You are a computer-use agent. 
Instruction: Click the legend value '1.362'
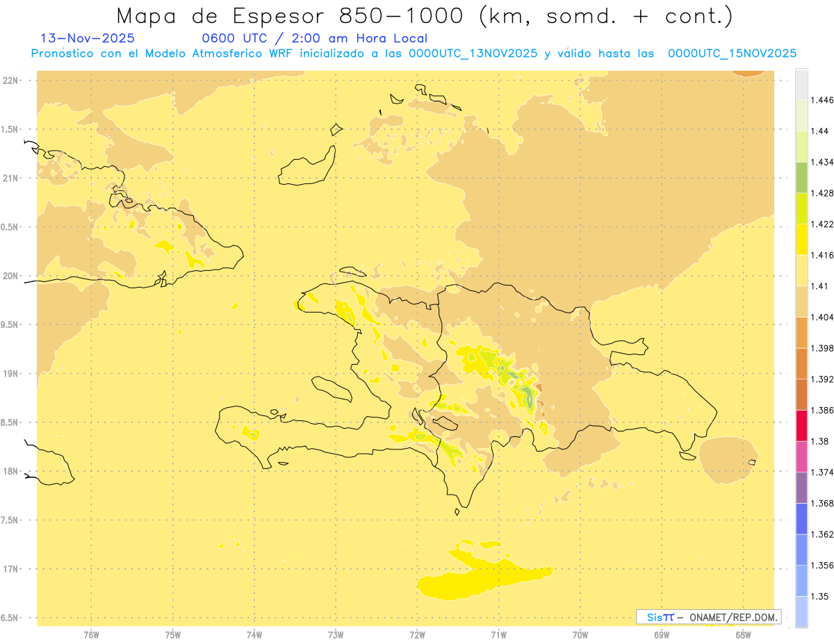[821, 534]
